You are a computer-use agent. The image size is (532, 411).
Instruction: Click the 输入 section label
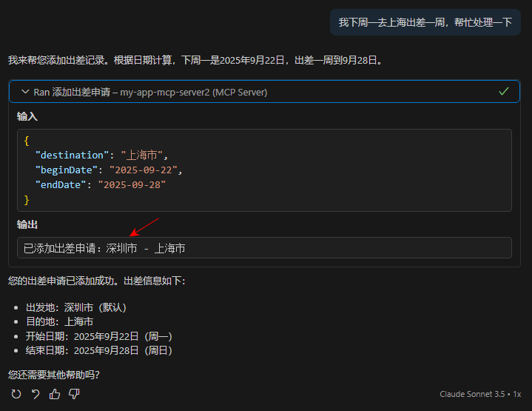[x=27, y=117]
